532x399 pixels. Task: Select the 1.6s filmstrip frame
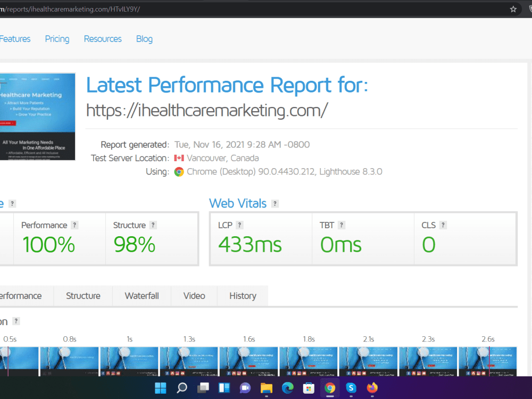pos(248,361)
